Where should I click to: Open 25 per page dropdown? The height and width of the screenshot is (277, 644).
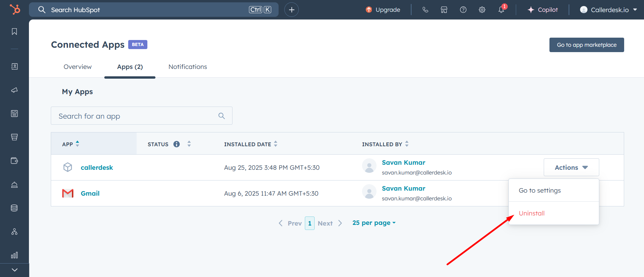(374, 223)
